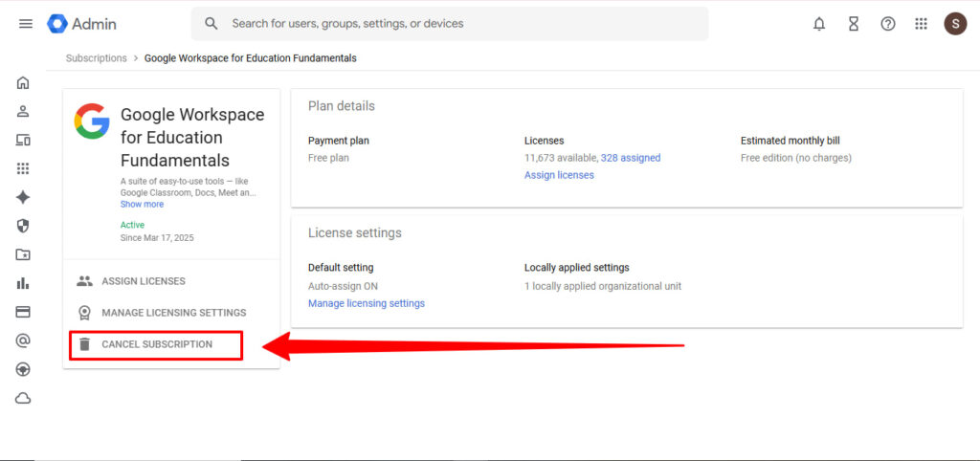980x461 pixels.
Task: Click the Home icon in sidebar
Action: click(x=23, y=82)
